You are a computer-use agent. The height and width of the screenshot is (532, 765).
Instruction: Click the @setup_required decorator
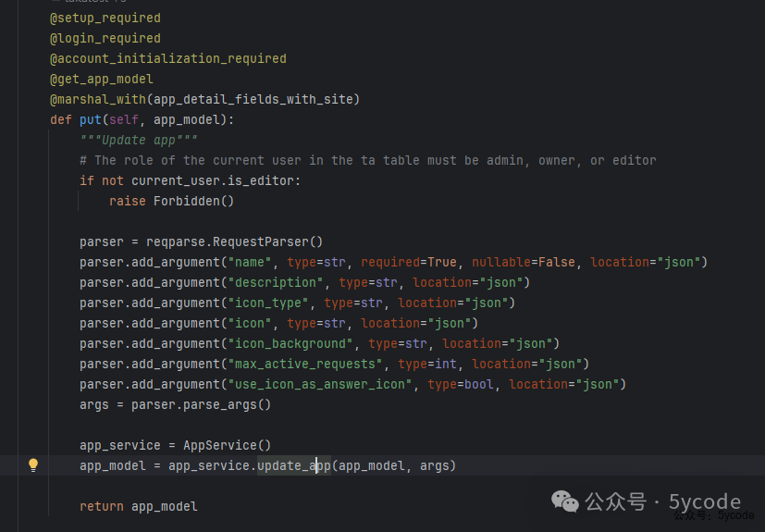pyautogui.click(x=105, y=18)
